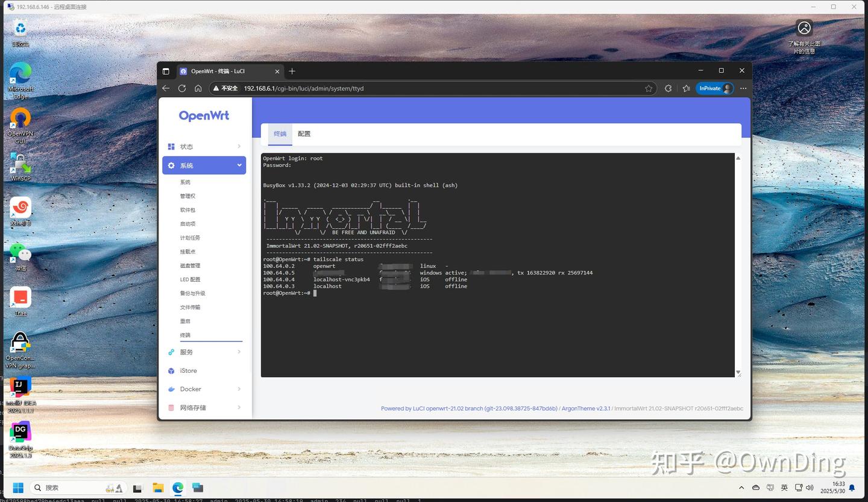Open the notification bell in the taskbar
The width and height of the screenshot is (868, 502).
[852, 488]
